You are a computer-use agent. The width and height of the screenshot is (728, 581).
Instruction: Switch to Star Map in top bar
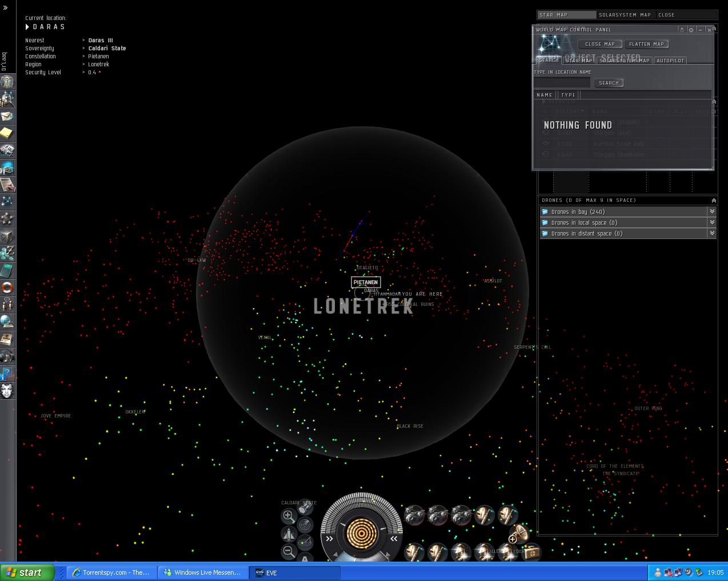point(567,15)
